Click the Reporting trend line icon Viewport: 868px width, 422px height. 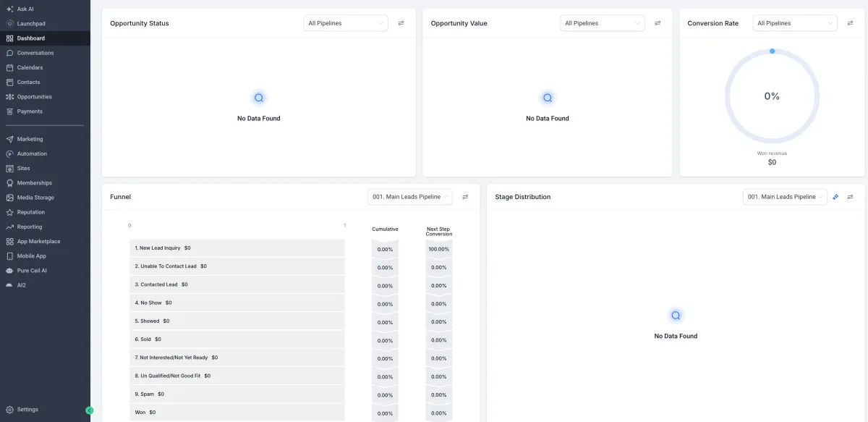pyautogui.click(x=10, y=227)
